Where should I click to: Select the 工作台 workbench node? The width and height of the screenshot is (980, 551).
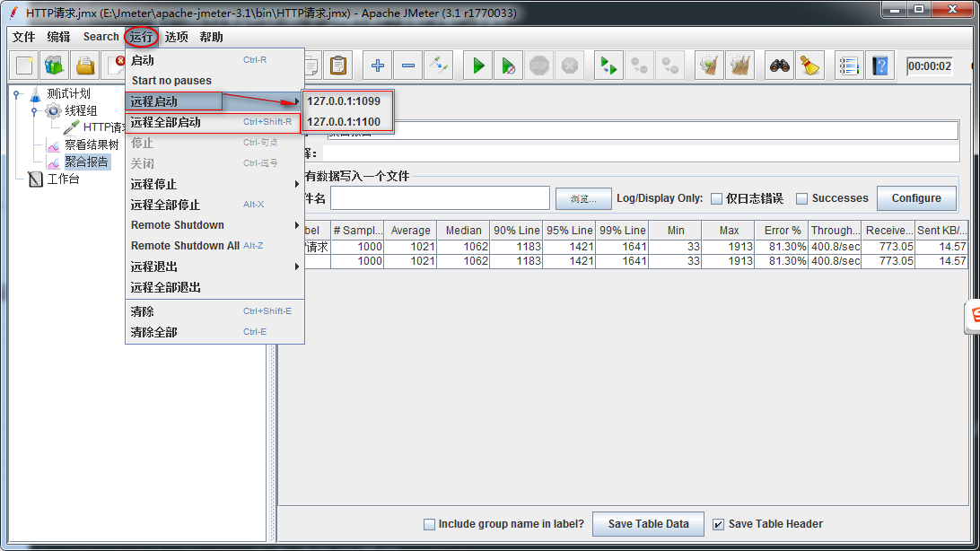pyautogui.click(x=63, y=179)
